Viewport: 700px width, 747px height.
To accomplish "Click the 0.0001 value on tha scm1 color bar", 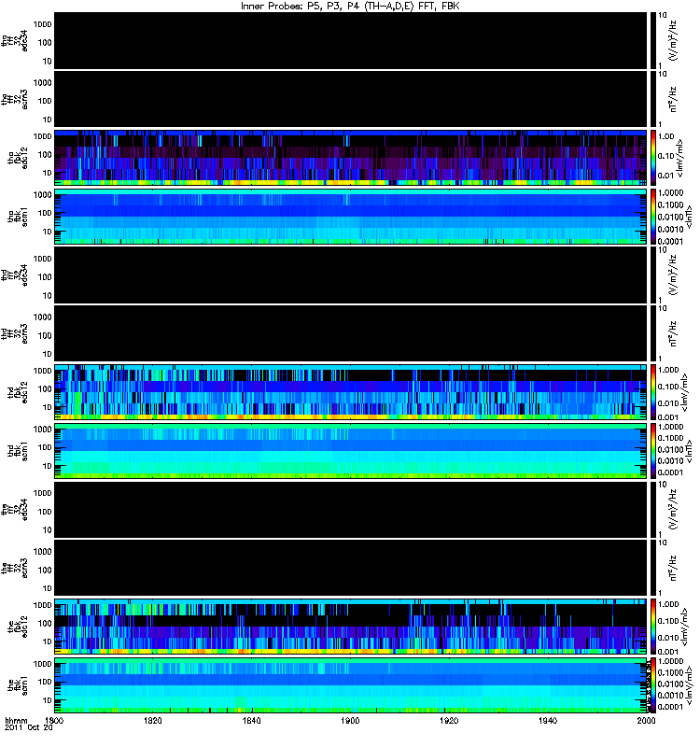I will pos(670,242).
